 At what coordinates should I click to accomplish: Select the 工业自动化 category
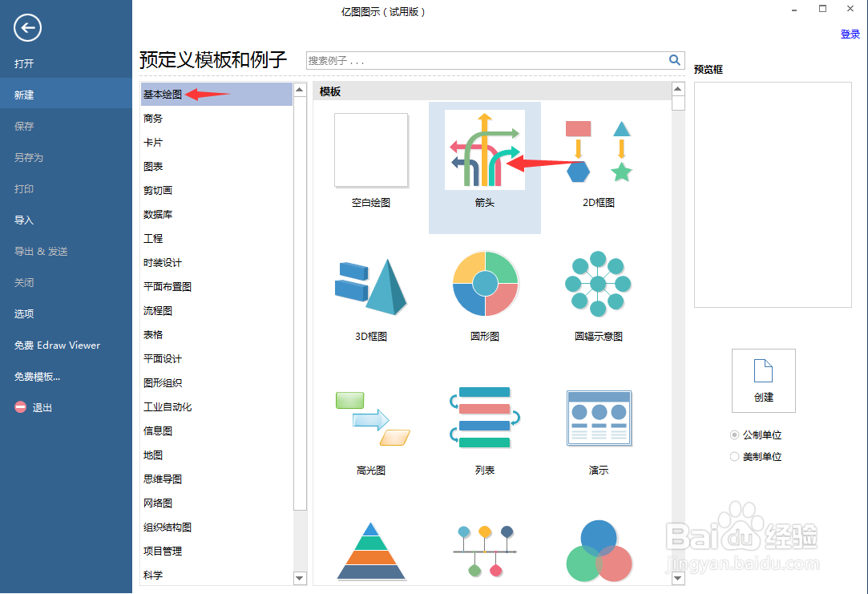[x=168, y=407]
